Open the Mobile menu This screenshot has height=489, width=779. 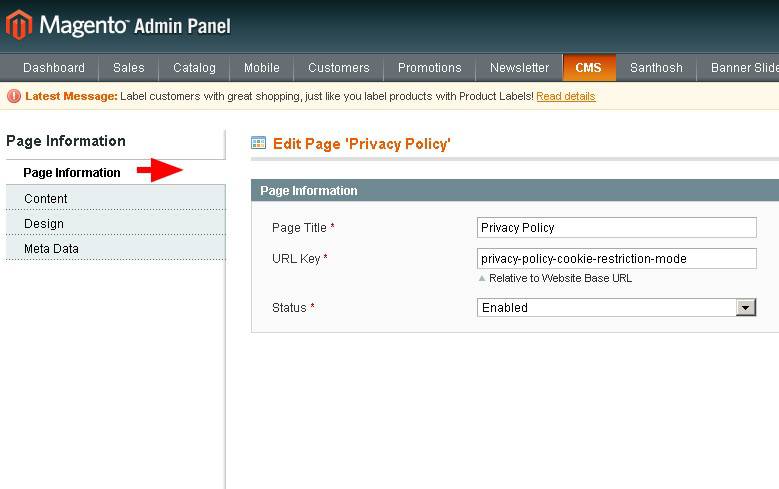262,68
